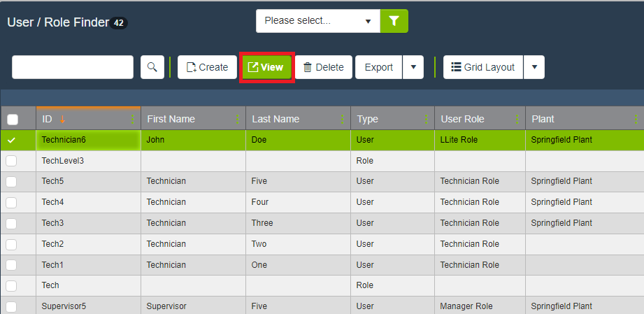Expand the Grid Layout options arrow
The image size is (644, 314).
tap(534, 67)
